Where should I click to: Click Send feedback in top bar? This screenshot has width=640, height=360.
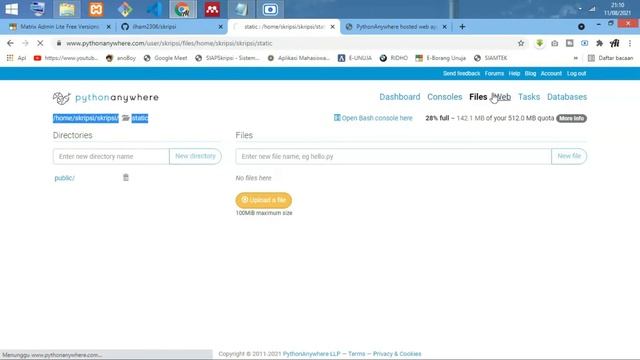point(461,73)
